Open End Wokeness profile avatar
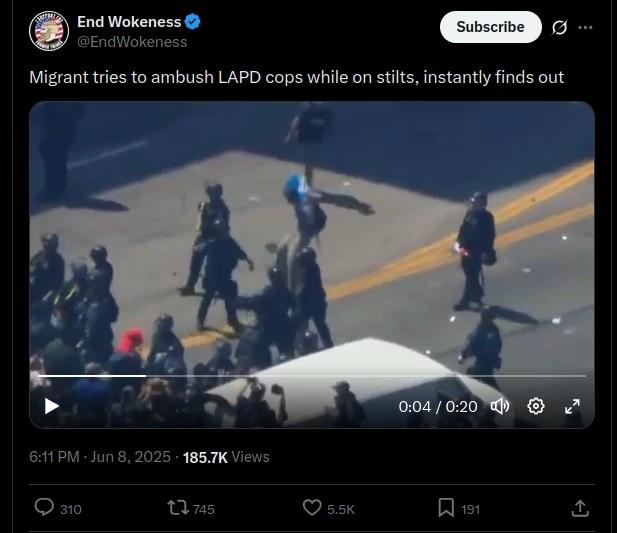This screenshot has height=533, width=617. click(x=49, y=31)
